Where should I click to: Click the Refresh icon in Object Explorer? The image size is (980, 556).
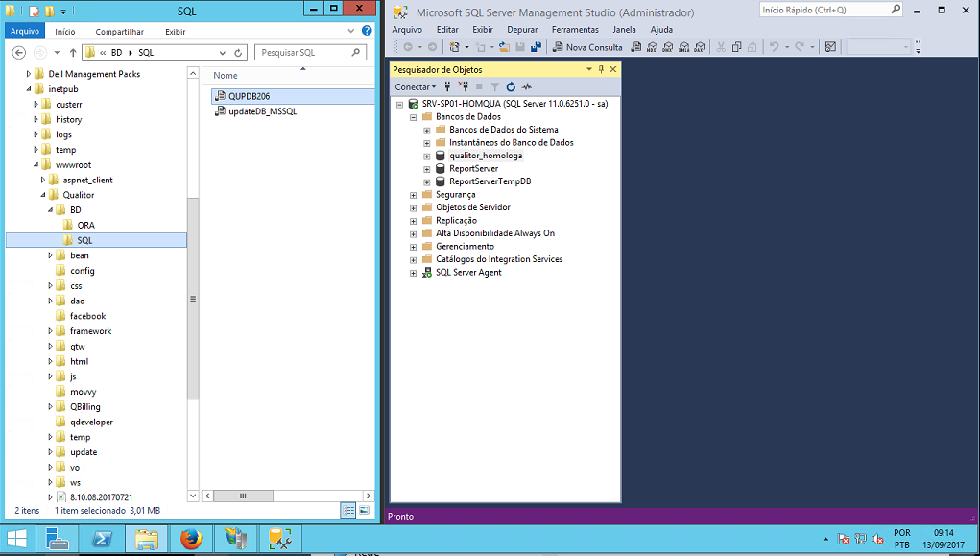(x=511, y=87)
